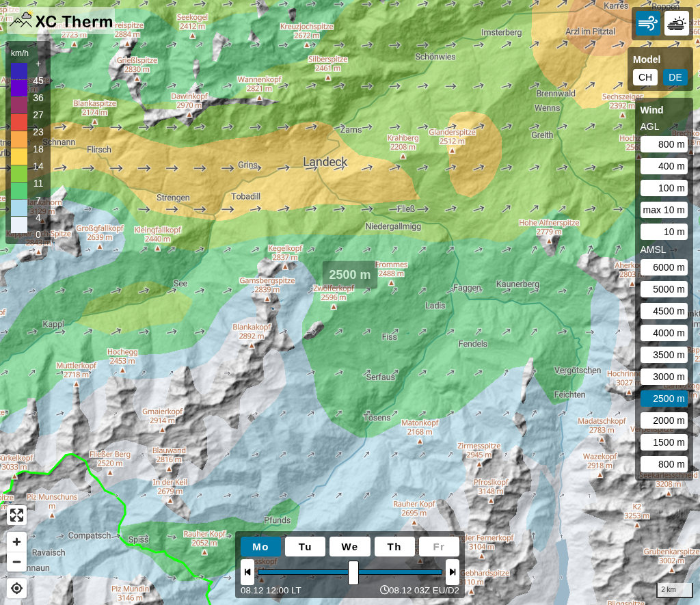The width and height of the screenshot is (700, 605).
Task: Select the 6000 m AMSL level
Action: (664, 267)
